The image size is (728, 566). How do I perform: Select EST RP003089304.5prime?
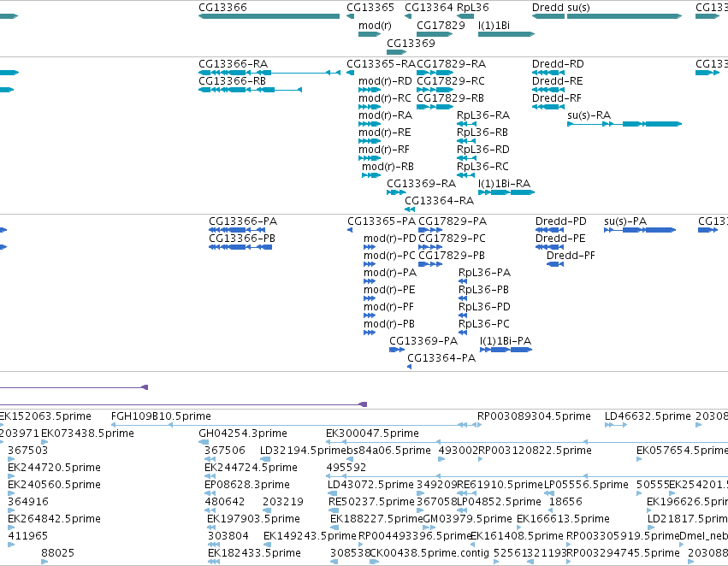point(534,416)
